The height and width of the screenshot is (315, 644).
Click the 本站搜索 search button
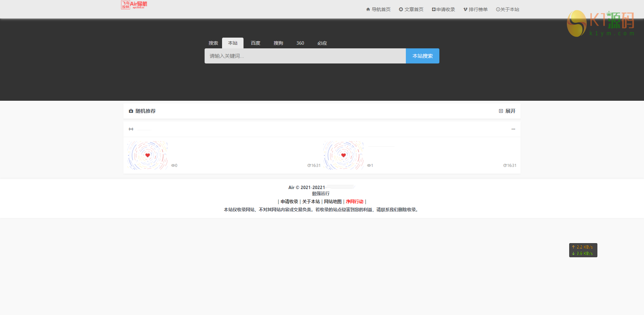pyautogui.click(x=422, y=56)
